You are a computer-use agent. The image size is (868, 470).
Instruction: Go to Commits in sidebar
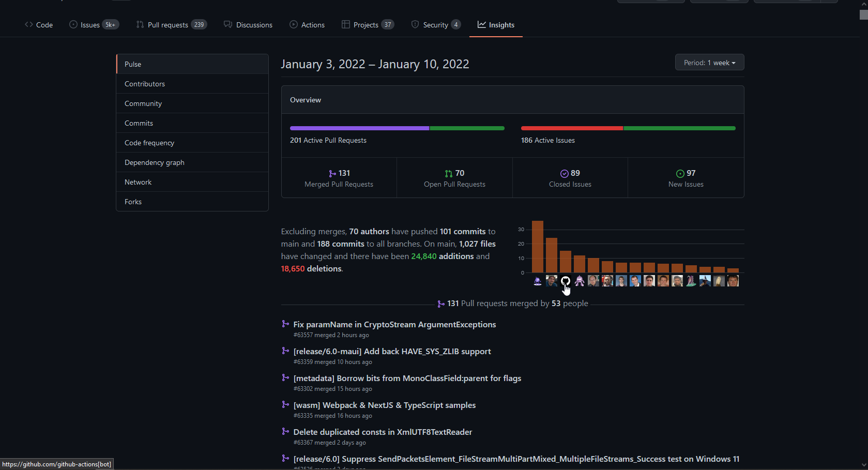pyautogui.click(x=192, y=123)
